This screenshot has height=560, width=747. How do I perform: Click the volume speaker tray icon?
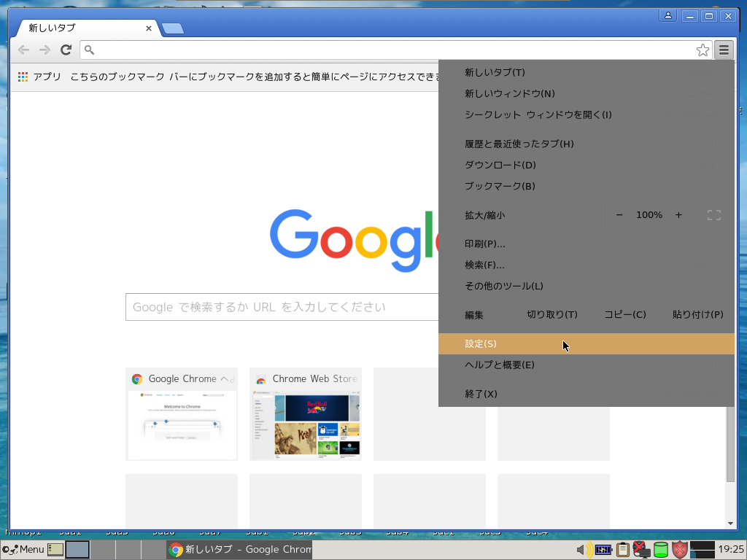point(584,550)
